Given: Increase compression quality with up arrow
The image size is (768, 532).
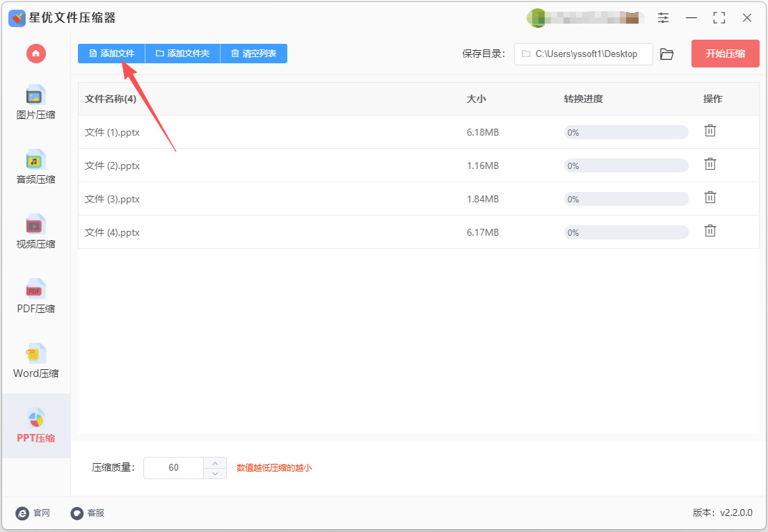Looking at the screenshot, I should [215, 462].
